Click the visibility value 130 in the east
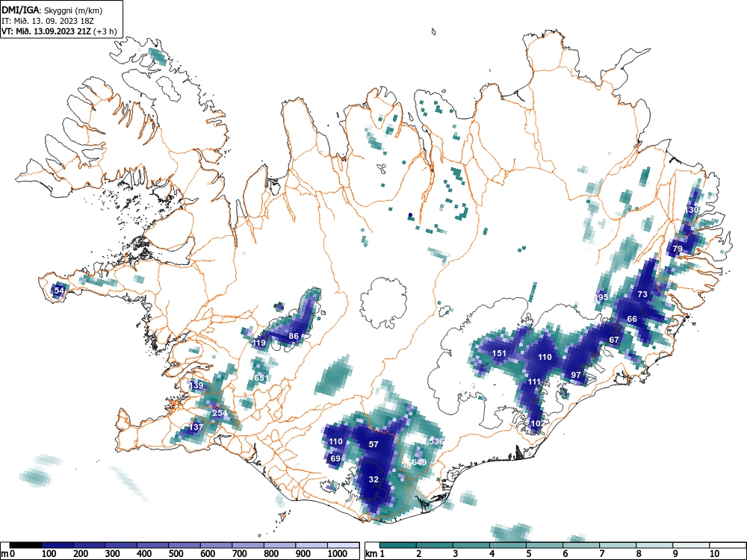 pos(692,210)
